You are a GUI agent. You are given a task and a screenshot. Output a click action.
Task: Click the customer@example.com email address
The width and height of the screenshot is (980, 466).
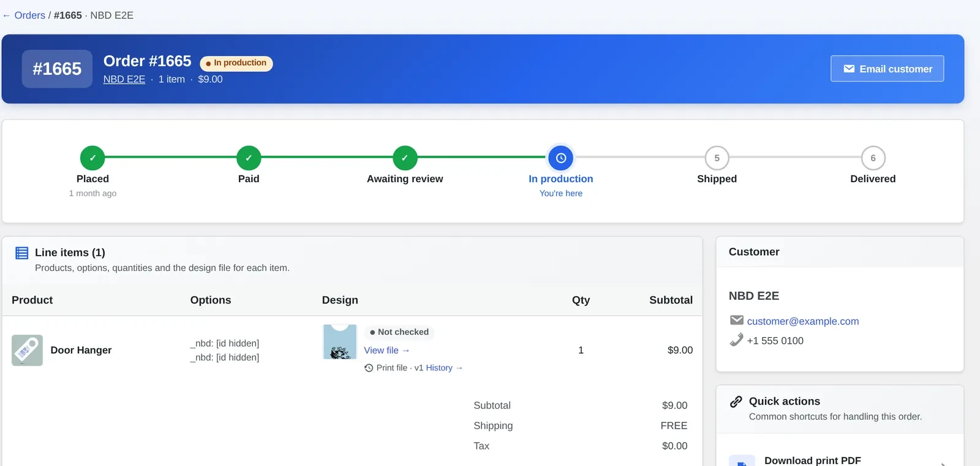point(802,321)
